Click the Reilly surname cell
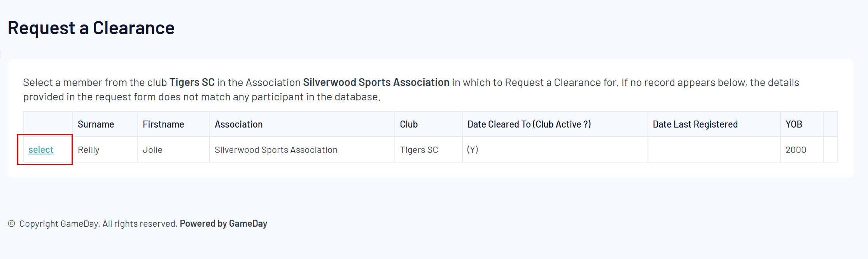Image resolution: width=868 pixels, height=259 pixels. pos(89,150)
